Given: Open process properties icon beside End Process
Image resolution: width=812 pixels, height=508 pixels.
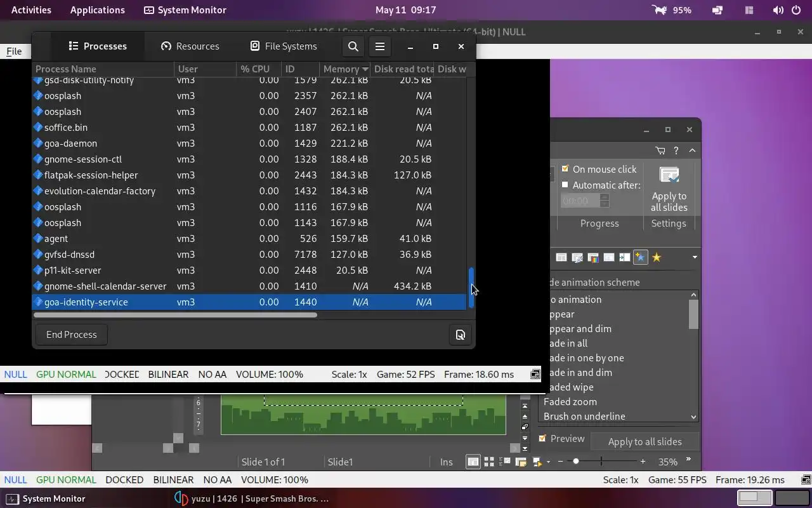Looking at the screenshot, I should pos(461,335).
